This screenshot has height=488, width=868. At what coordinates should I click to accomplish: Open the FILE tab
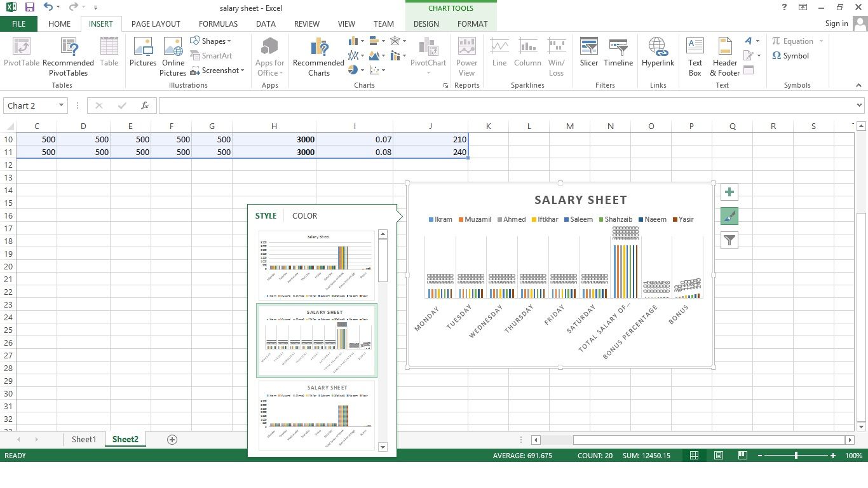[18, 24]
